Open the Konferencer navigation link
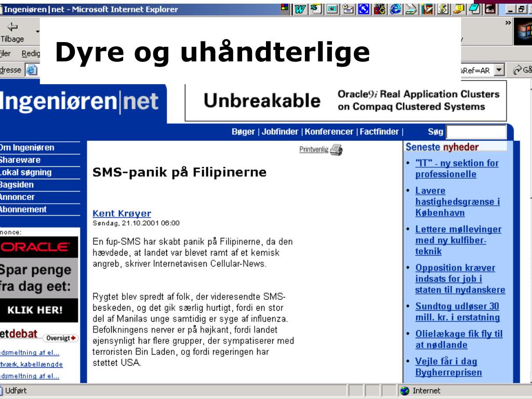 pos(329,131)
